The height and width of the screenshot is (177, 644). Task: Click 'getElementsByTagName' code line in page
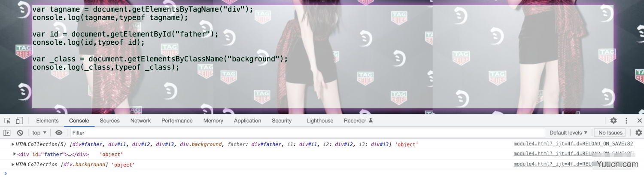143,9
